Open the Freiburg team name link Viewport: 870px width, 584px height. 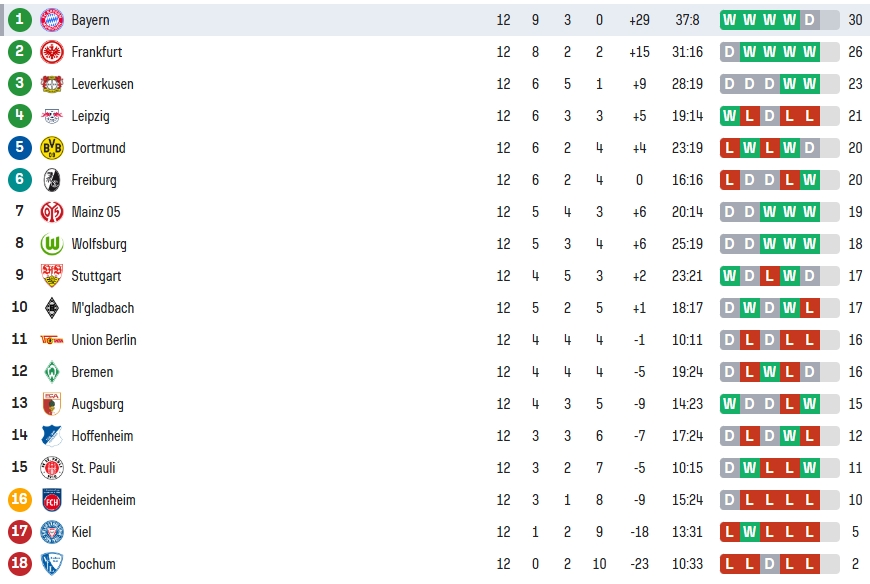(x=94, y=180)
